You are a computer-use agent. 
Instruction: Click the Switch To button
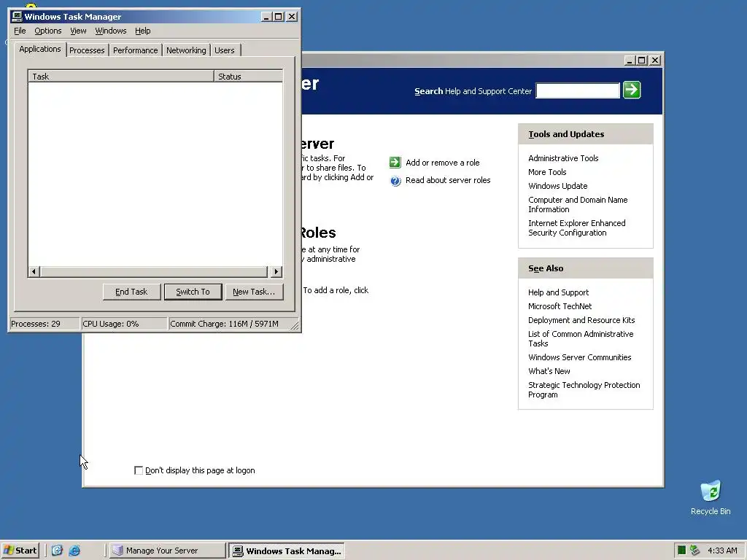point(193,292)
